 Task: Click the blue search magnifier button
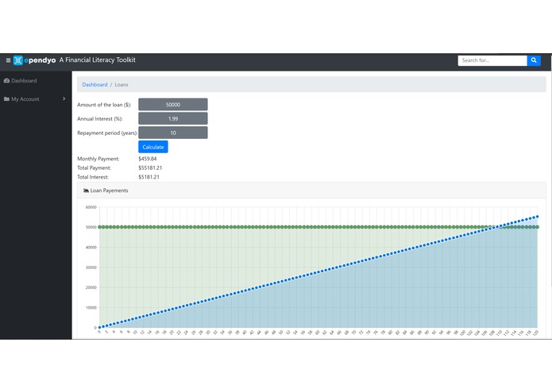[534, 60]
